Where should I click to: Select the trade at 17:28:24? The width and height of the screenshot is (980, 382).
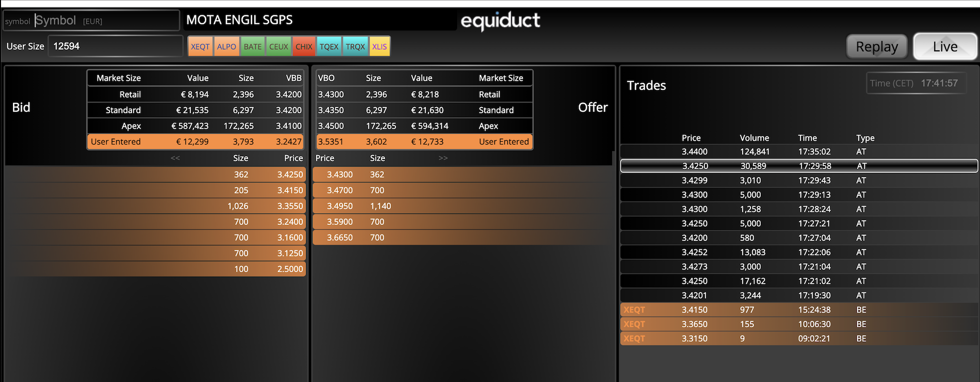pos(799,209)
